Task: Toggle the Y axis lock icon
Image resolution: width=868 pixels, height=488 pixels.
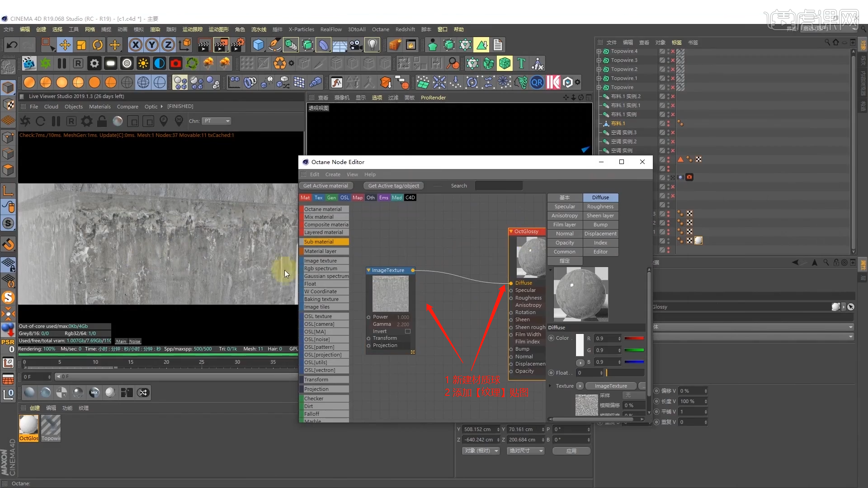Action: click(x=152, y=45)
